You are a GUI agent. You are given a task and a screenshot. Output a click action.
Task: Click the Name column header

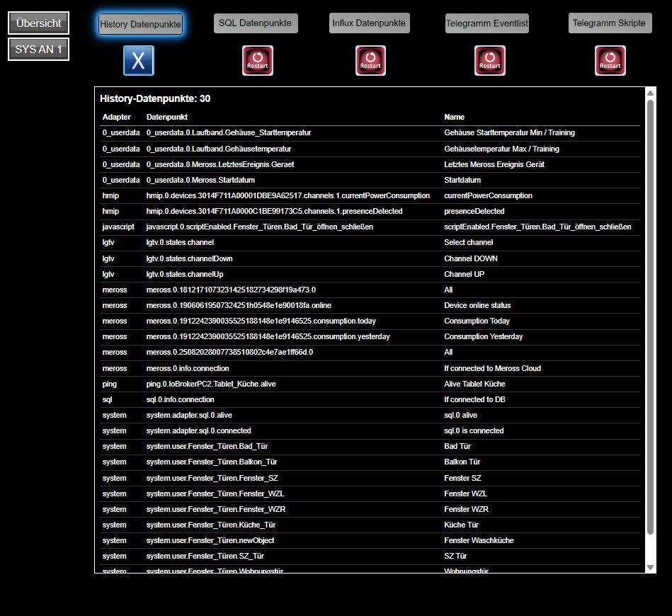pos(455,117)
